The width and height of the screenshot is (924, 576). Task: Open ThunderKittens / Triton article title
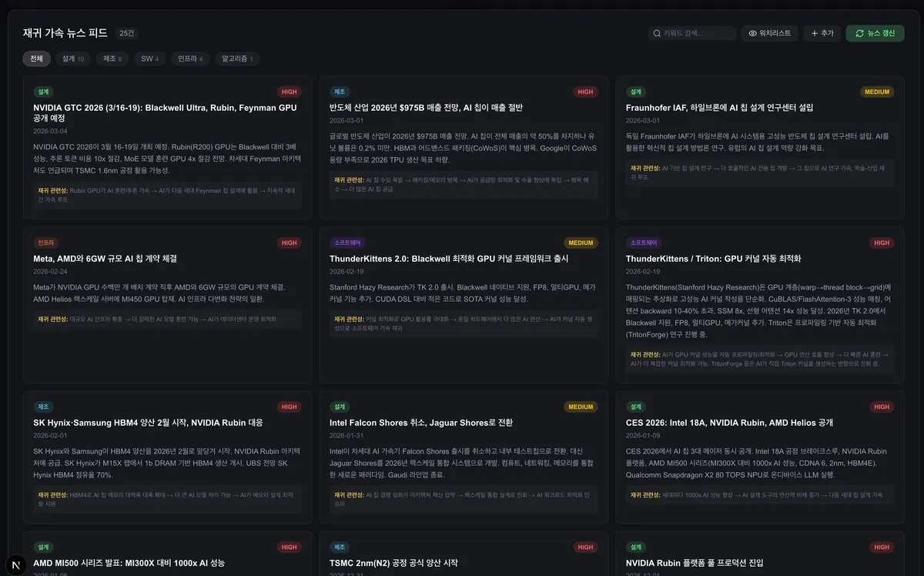coord(713,259)
